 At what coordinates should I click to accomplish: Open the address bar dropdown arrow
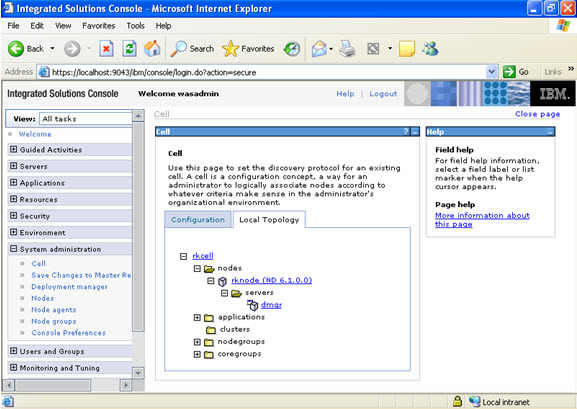click(x=492, y=72)
